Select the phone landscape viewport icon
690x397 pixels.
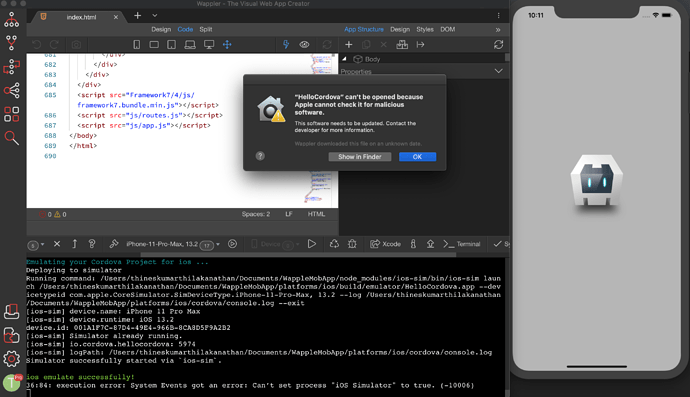(154, 44)
